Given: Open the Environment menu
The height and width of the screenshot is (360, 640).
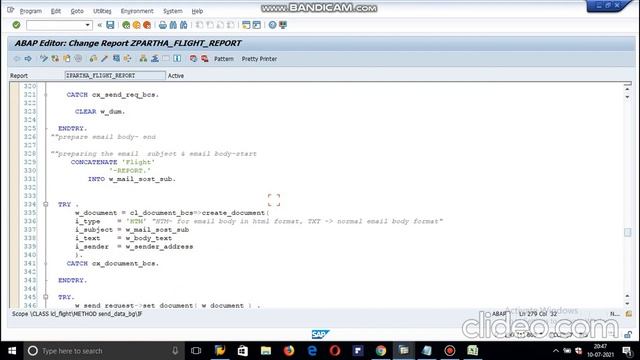Looking at the screenshot, I should (x=137, y=11).
